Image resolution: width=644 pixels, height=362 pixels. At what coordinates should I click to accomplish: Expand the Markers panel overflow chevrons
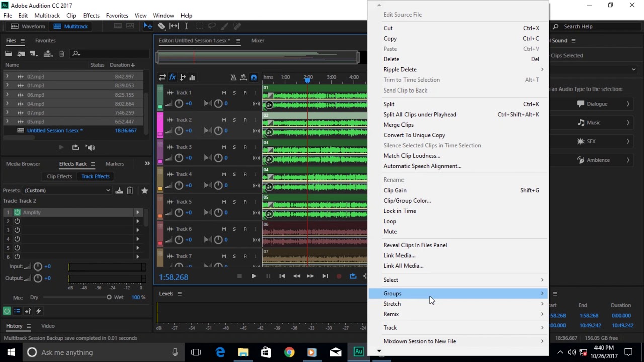pos(147,163)
